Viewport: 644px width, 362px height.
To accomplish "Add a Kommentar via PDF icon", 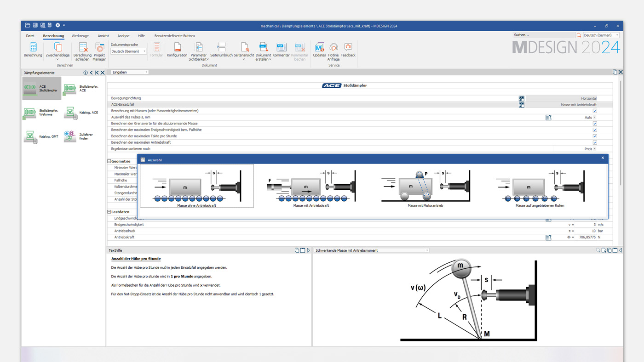I will [x=281, y=47].
